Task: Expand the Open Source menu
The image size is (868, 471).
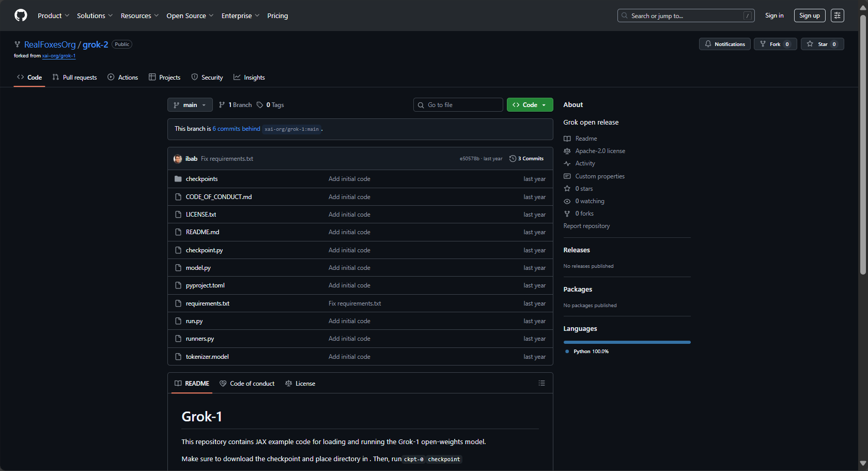Action: click(190, 16)
